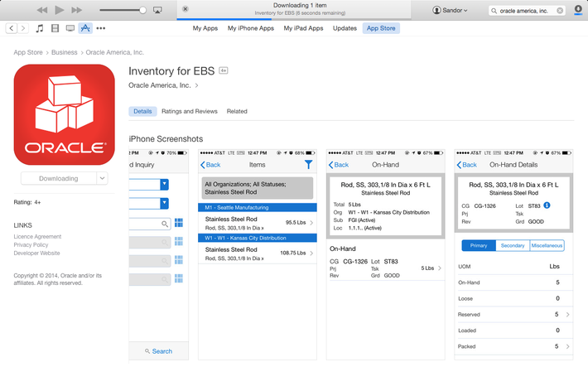The width and height of the screenshot is (588, 367).
Task: Click the search magnifier icon in toolbar
Action: tap(494, 11)
